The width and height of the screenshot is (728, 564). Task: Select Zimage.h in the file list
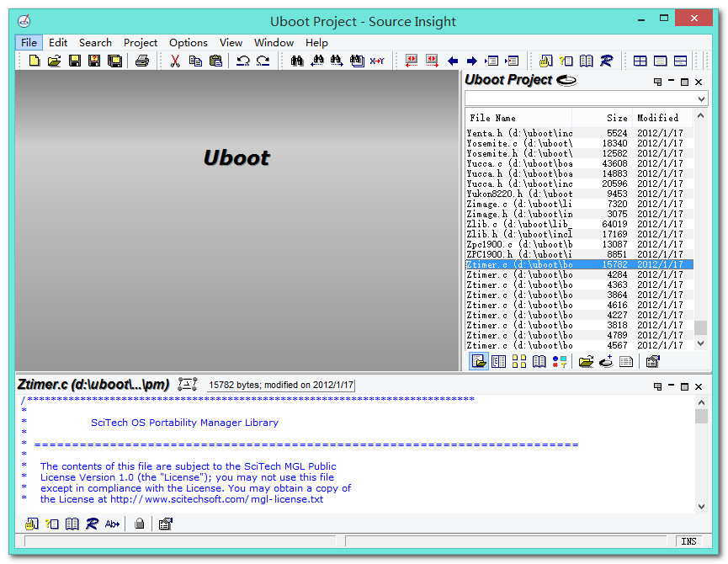[x=579, y=214]
